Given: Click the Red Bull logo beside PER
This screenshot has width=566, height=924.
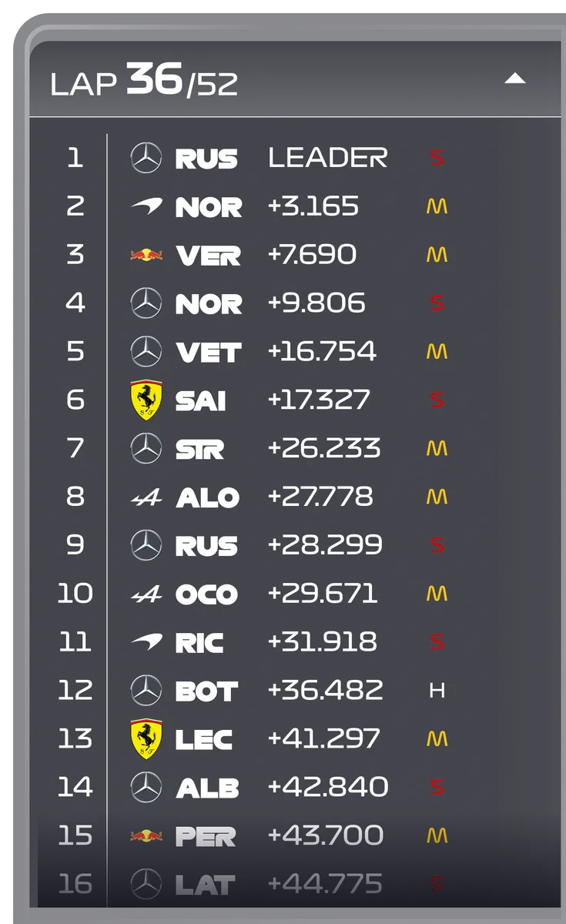Looking at the screenshot, I should point(146,835).
